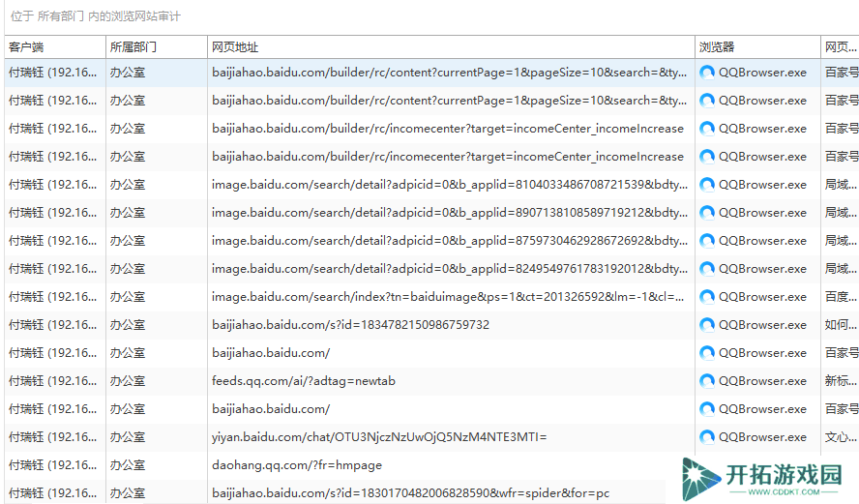Click 办公室 department in the yiyan.baidu.com row
The image size is (859, 504).
click(128, 437)
